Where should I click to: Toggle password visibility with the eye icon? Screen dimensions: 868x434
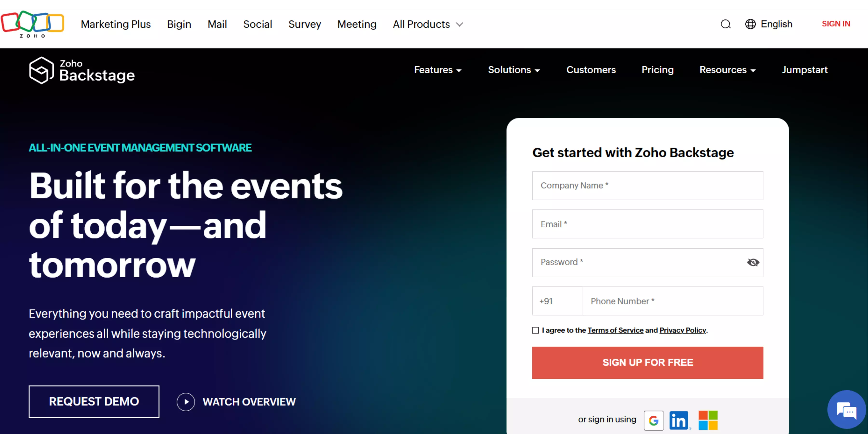(753, 263)
